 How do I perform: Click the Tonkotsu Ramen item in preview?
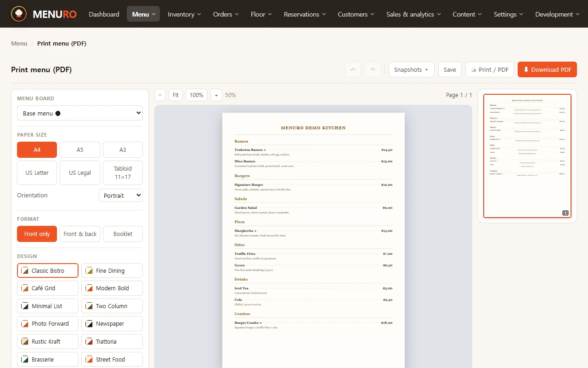pos(313,152)
